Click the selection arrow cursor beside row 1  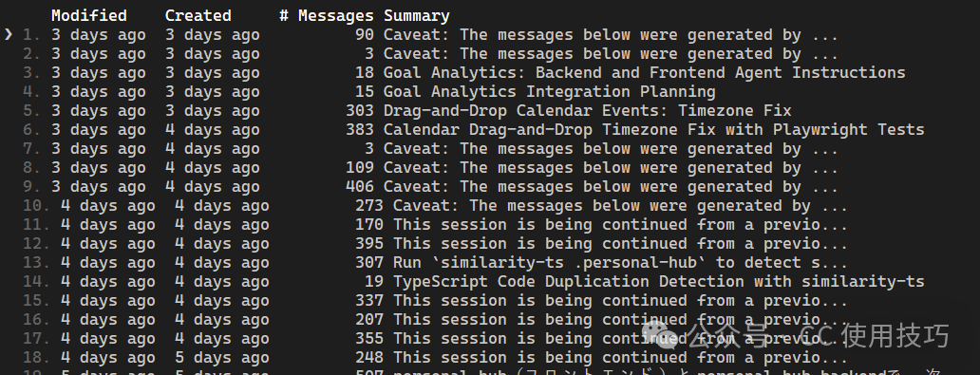click(9, 34)
